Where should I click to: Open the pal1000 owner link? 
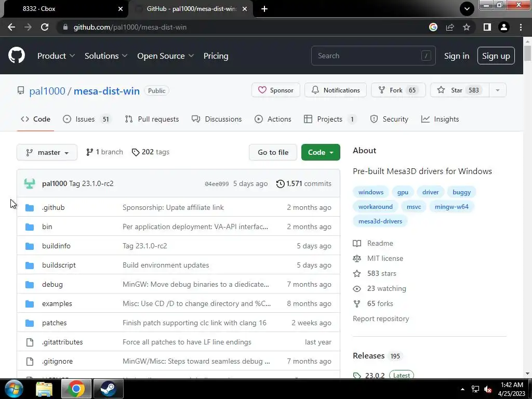pos(47,91)
